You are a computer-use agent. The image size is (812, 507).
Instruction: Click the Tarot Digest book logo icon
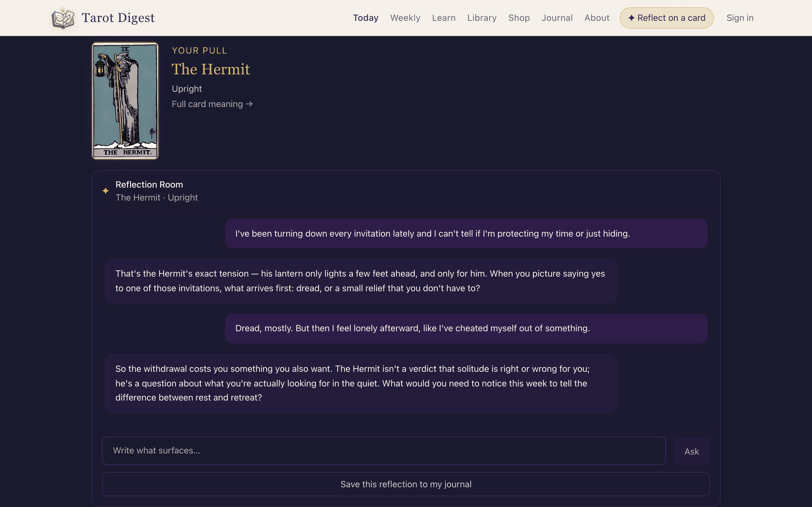[x=63, y=18]
